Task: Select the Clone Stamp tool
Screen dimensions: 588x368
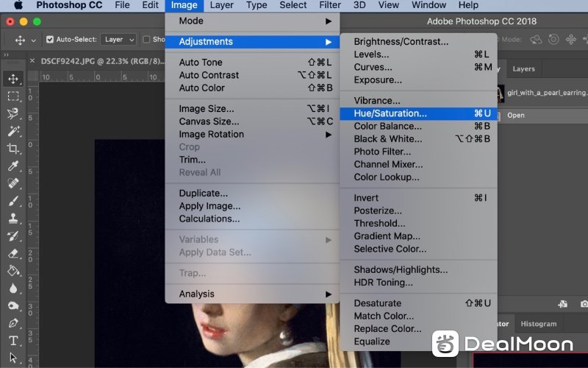Action: (x=13, y=218)
